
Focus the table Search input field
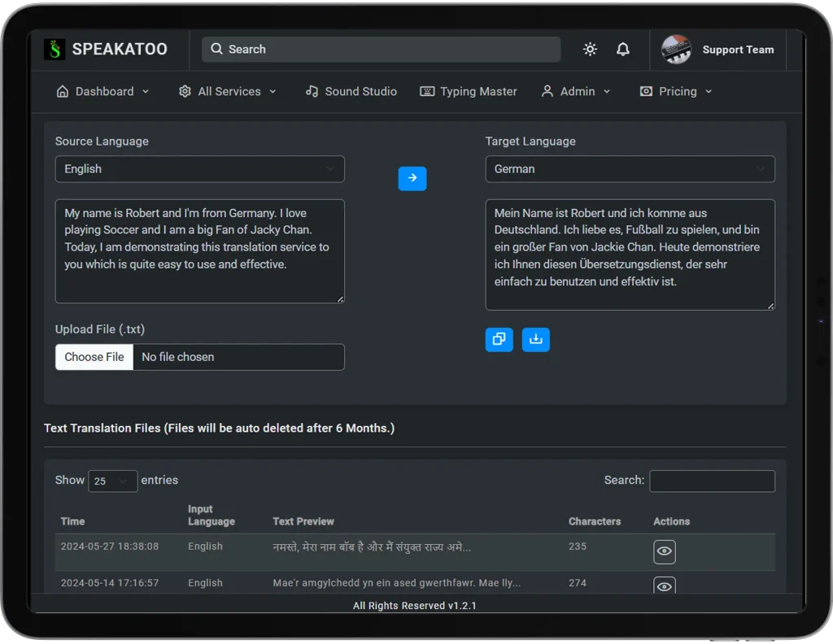(712, 481)
